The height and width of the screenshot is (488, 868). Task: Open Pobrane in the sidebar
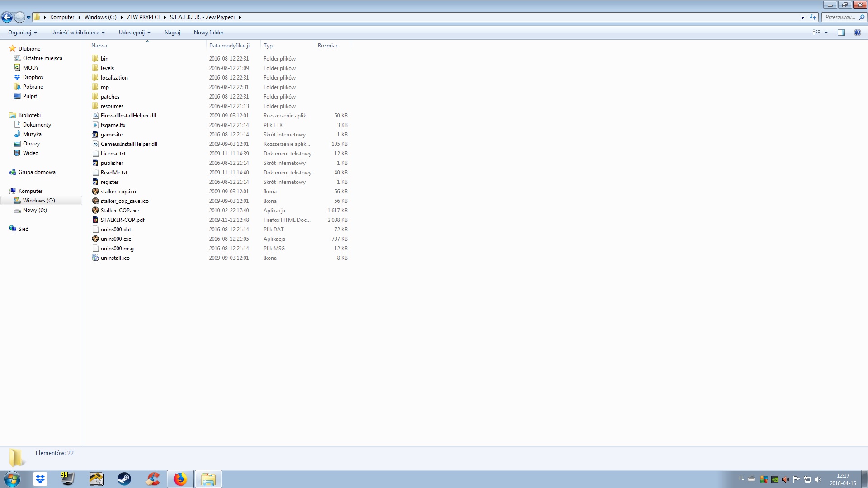click(33, 87)
